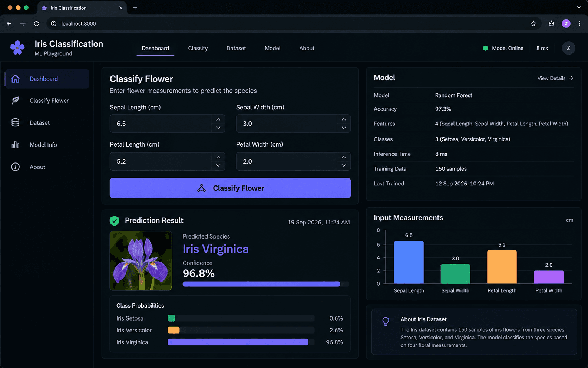588x368 pixels.
Task: Click the Model Info bar chart icon
Action: point(15,145)
